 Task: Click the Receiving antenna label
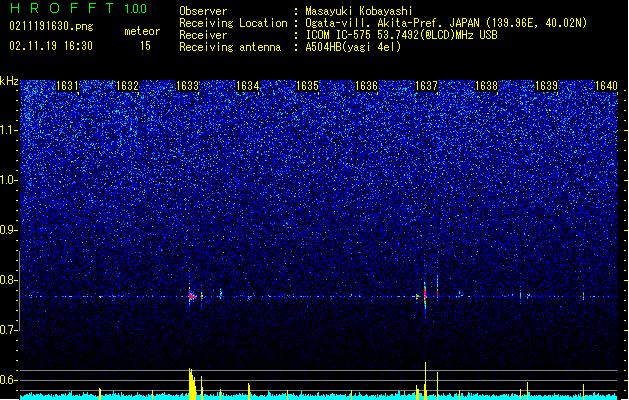(x=230, y=47)
